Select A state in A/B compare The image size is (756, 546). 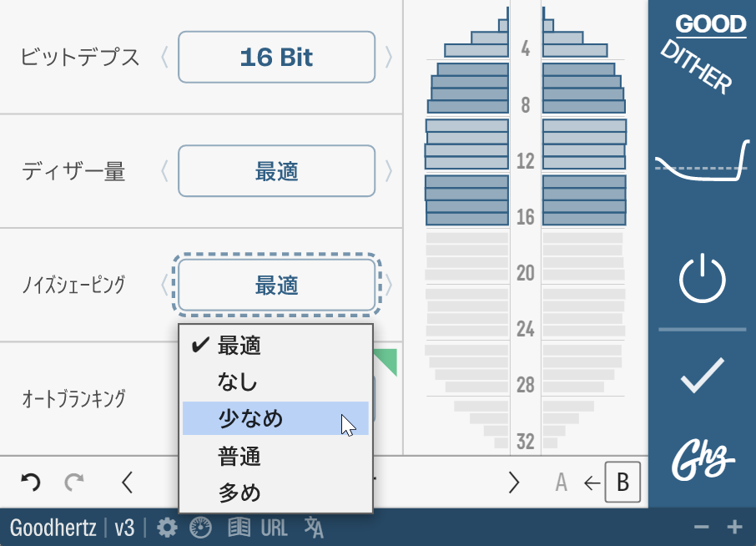[x=561, y=482]
